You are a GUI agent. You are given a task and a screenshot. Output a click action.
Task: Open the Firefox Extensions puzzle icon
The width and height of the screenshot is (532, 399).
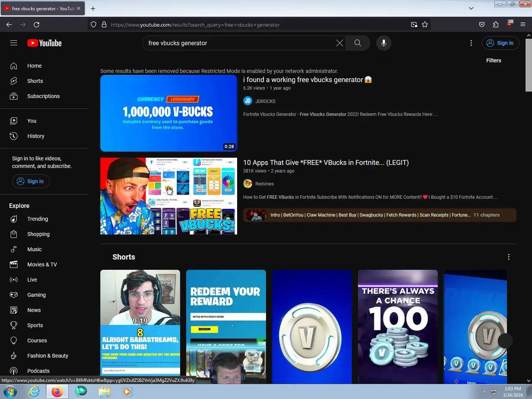tap(496, 25)
